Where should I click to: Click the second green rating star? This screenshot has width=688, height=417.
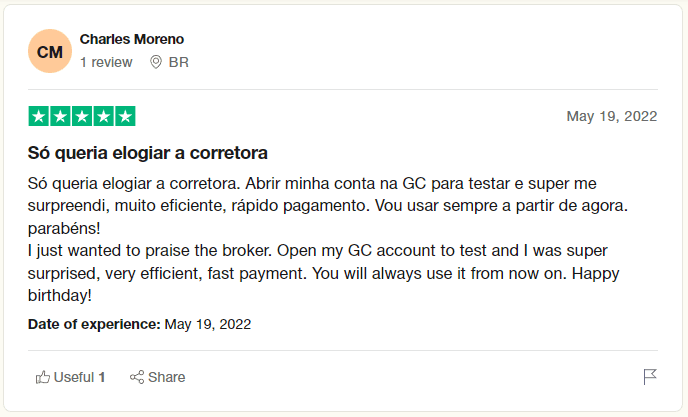(x=60, y=116)
